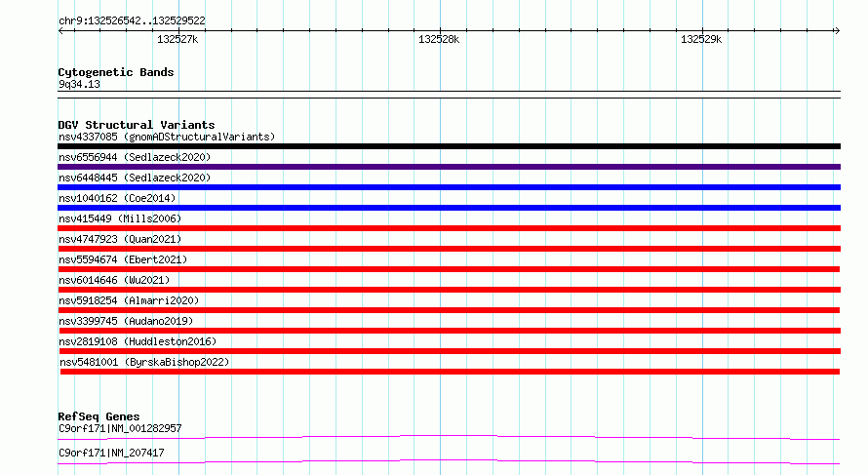This screenshot has width=868, height=475.
Task: Open variant nsv3399745 (Audano2019) label
Action: 126,321
